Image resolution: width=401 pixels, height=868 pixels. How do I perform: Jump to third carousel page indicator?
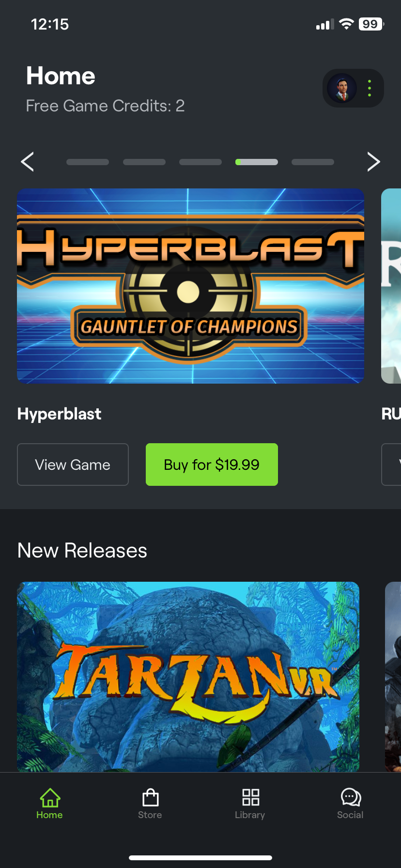pos(200,162)
